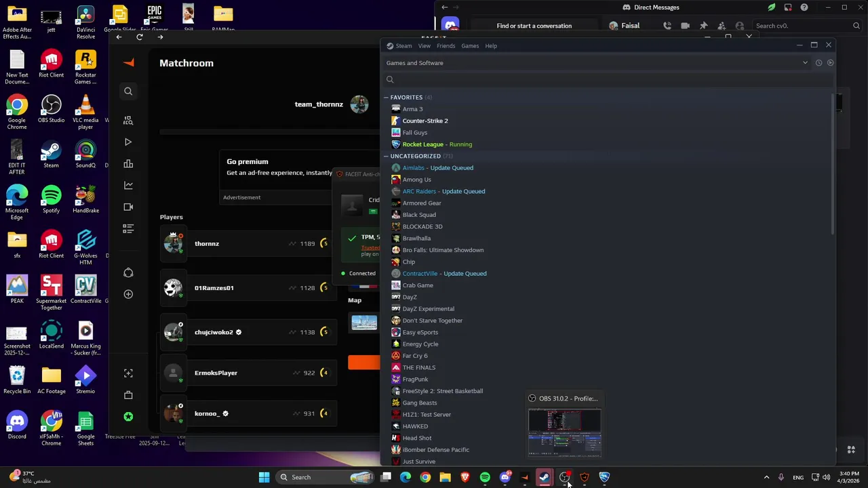This screenshot has width=868, height=488.
Task: Start video call in Discord header
Action: tap(685, 26)
